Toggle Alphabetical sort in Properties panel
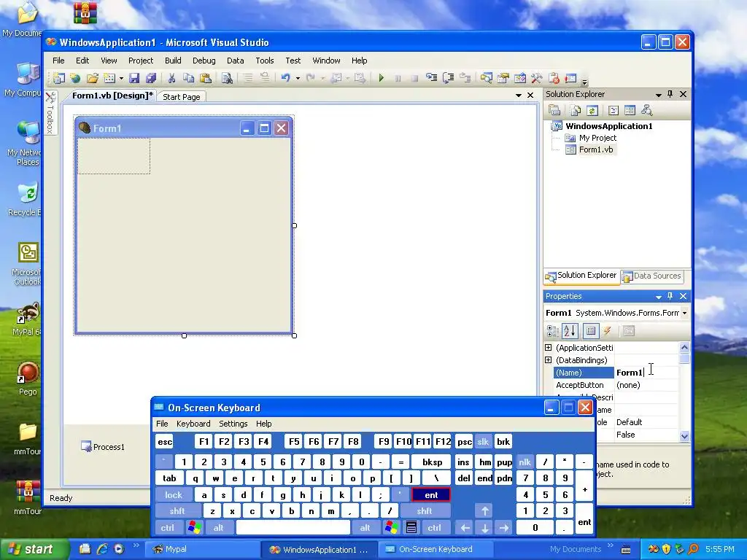This screenshot has width=747, height=560. 570,331
